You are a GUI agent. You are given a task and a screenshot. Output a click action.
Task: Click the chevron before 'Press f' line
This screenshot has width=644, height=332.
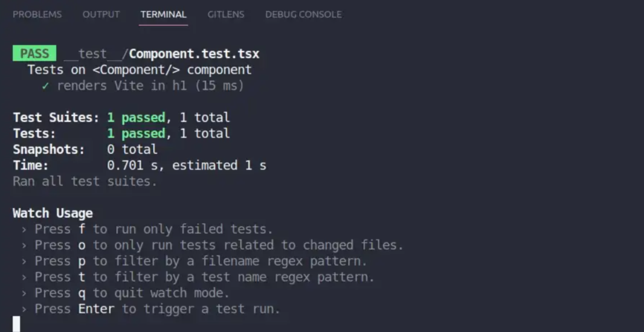pos(24,229)
